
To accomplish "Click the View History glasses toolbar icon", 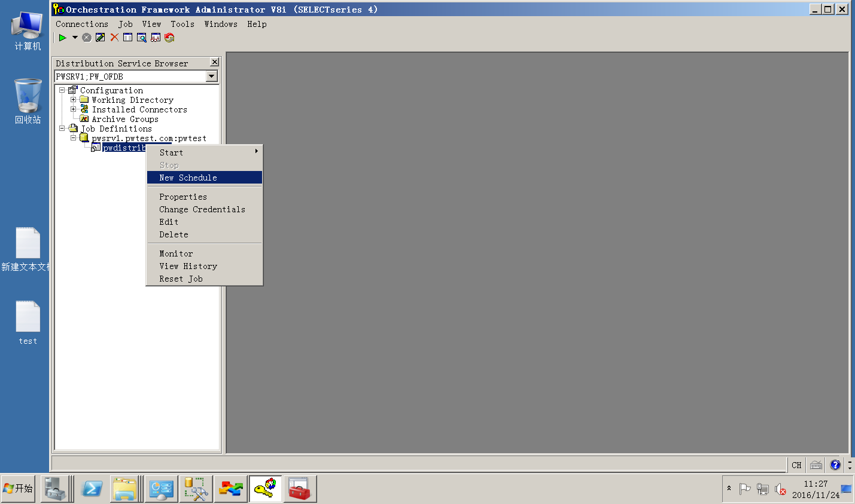I will [x=156, y=38].
